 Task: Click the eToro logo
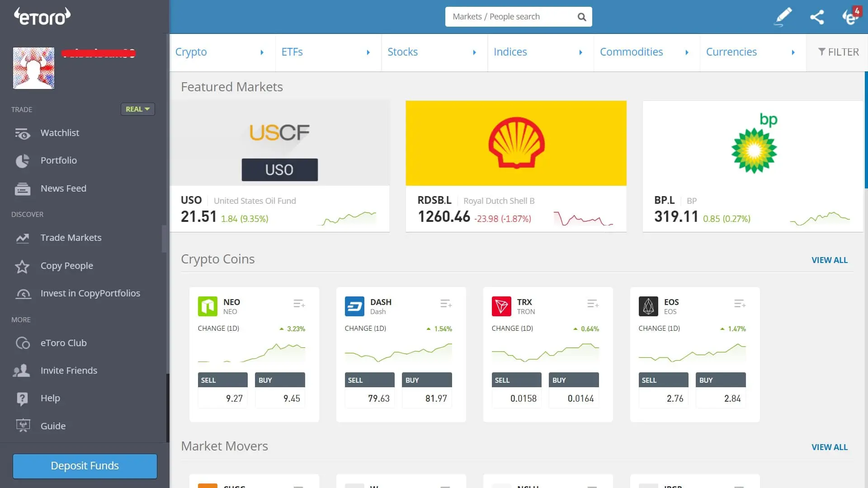42,16
